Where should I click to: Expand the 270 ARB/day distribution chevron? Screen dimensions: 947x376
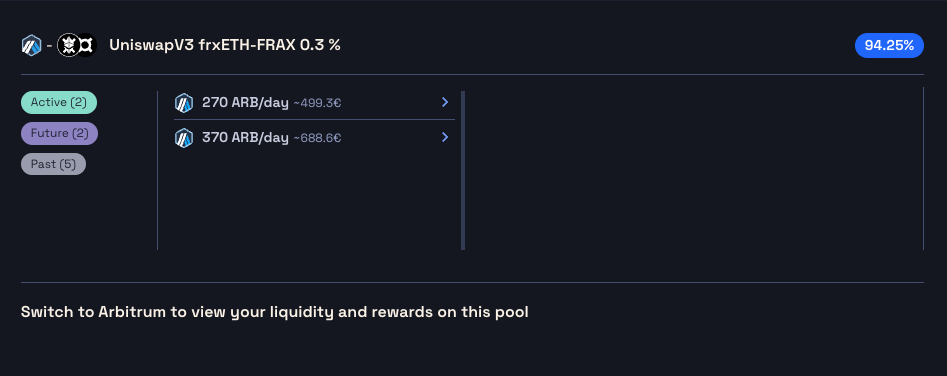(445, 103)
